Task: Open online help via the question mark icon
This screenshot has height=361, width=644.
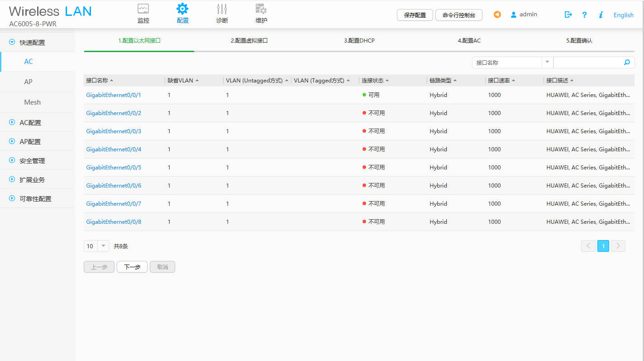Action: click(584, 15)
